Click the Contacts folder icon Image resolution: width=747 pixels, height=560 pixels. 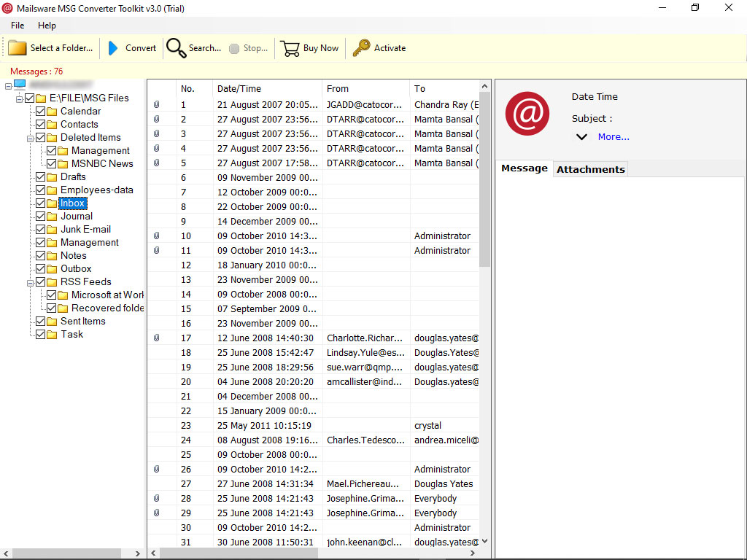click(52, 125)
